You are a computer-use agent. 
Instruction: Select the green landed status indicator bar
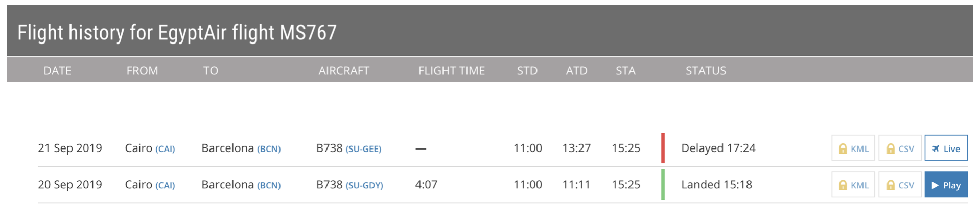pyautogui.click(x=663, y=184)
